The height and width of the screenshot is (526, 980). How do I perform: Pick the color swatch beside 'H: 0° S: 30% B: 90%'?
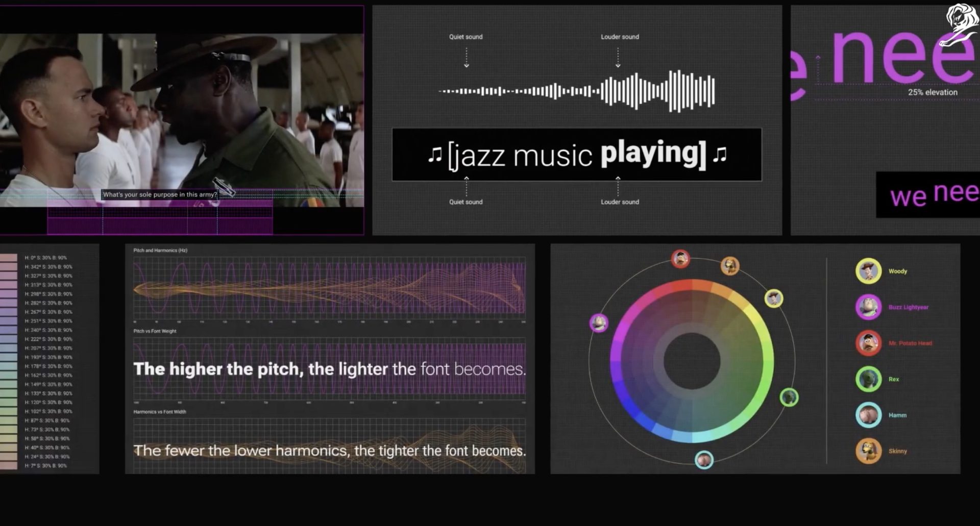pyautogui.click(x=9, y=258)
